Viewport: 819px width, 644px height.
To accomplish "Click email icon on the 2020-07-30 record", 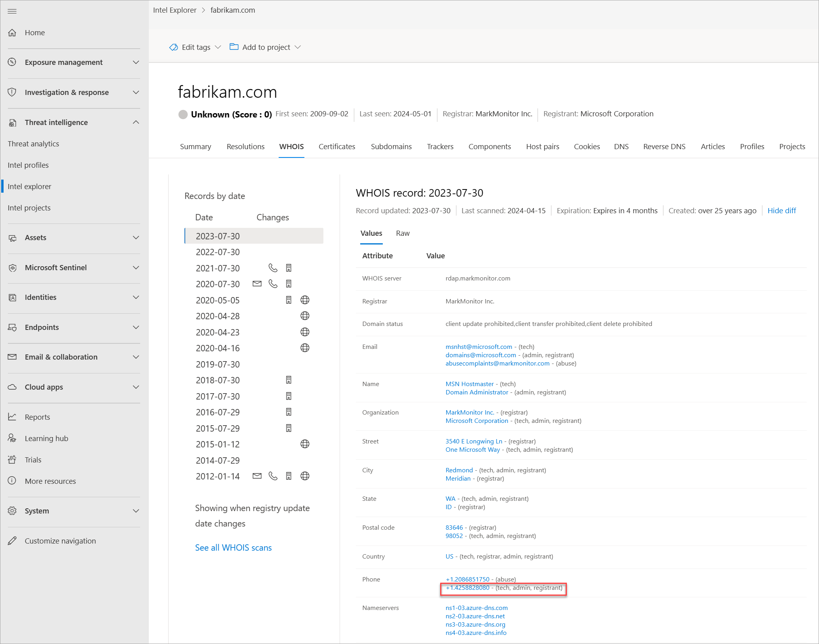I will 257,284.
